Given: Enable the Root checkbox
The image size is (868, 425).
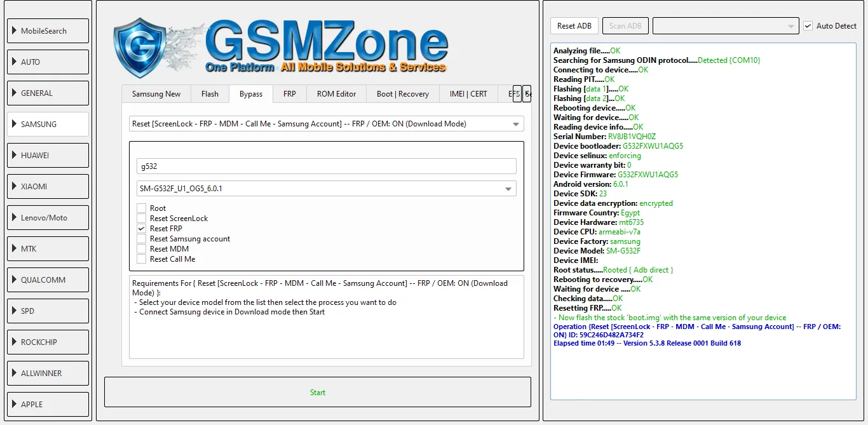Looking at the screenshot, I should (x=142, y=208).
